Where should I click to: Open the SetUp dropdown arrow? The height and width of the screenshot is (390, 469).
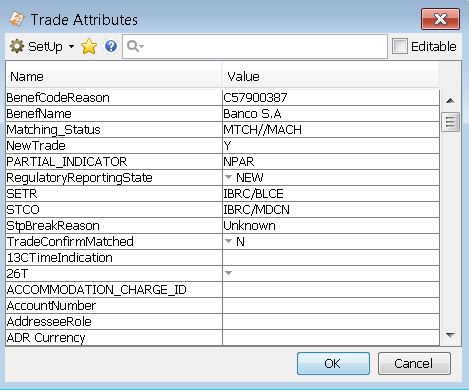[71, 46]
